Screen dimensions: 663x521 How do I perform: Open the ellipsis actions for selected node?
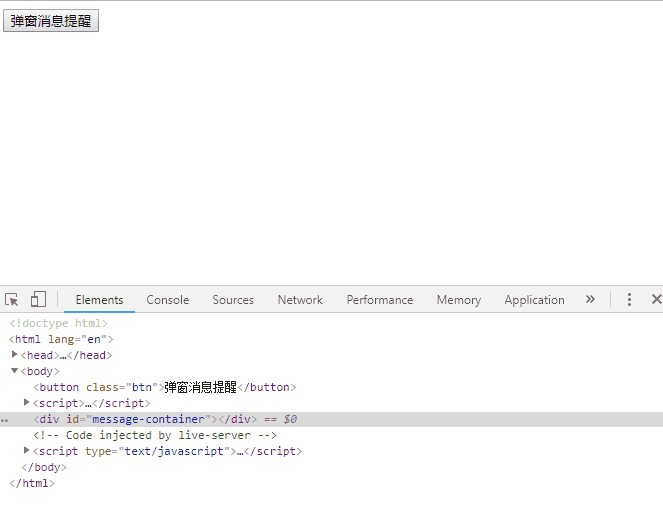pos(4,420)
